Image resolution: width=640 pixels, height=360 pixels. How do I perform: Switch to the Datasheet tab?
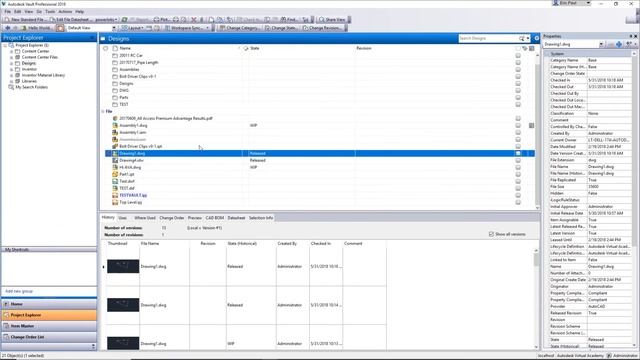pos(236,218)
